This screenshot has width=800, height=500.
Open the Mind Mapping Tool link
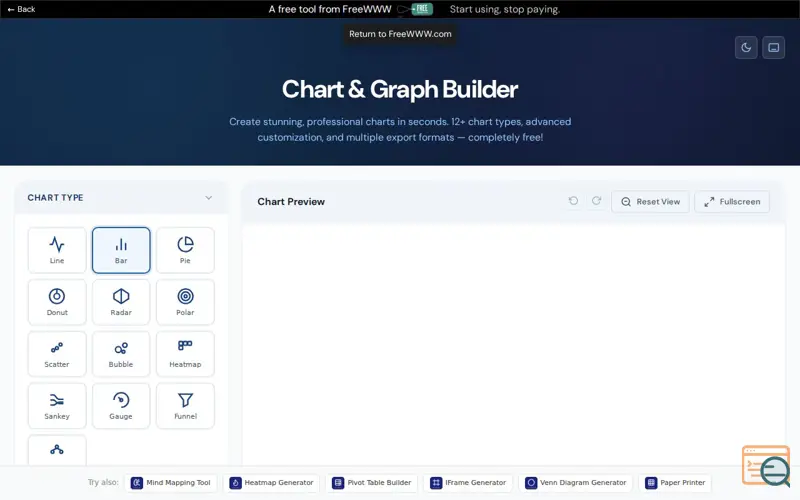point(172,483)
